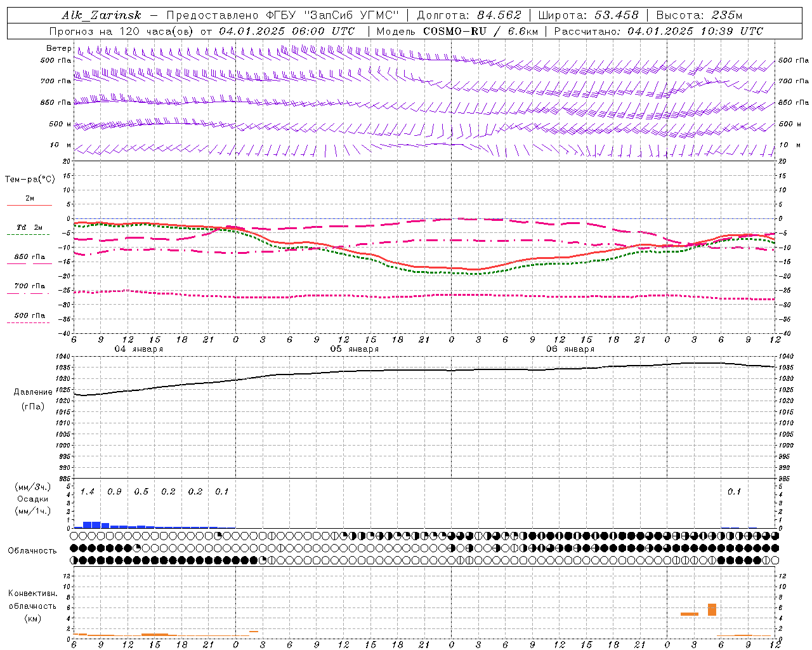Click the precipitation value 0.5
Screen dimensions: 812x650
[141, 491]
